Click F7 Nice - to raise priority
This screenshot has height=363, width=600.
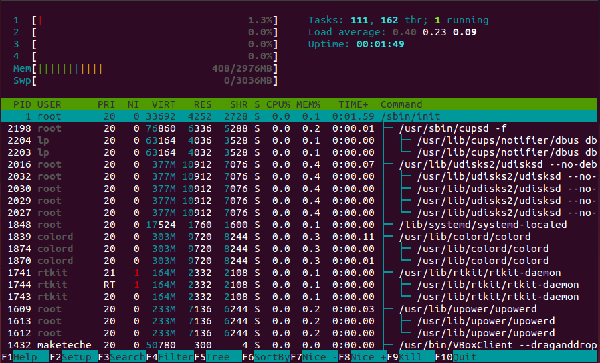click(x=314, y=357)
